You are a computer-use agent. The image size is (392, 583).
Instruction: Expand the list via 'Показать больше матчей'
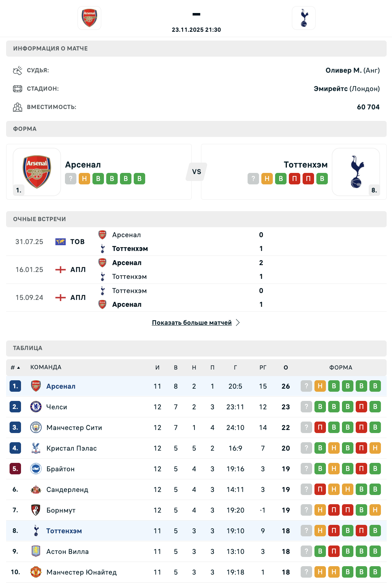tap(192, 322)
